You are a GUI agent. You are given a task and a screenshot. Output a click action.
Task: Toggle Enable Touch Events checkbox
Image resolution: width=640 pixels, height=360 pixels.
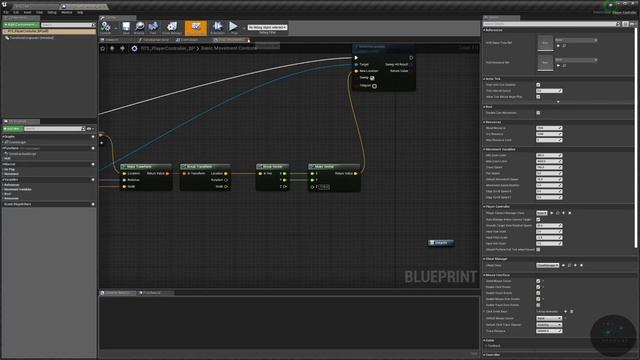[538, 293]
